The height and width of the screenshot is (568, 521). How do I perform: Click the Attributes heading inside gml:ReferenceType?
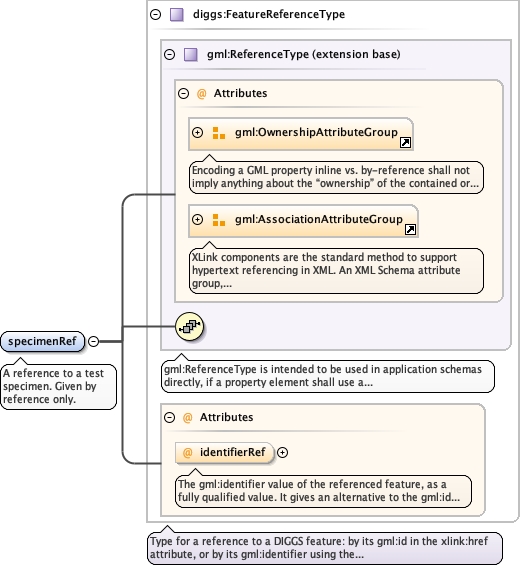click(241, 93)
